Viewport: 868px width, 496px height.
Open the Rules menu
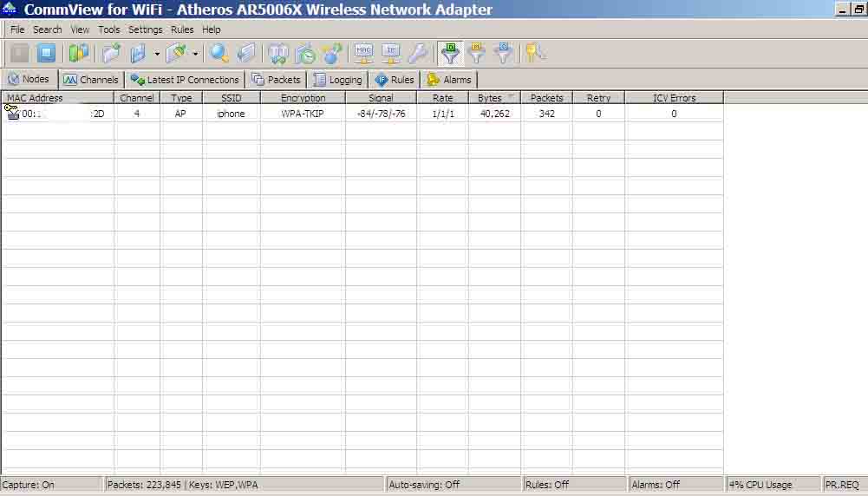182,29
